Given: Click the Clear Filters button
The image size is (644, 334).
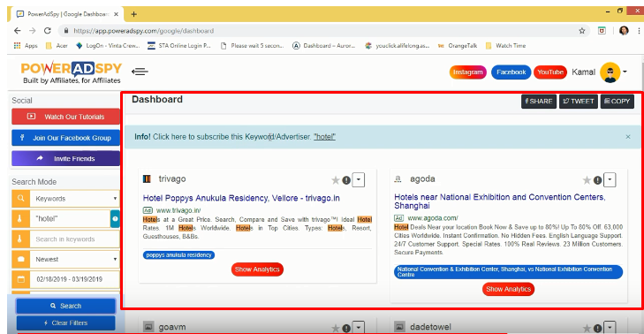Looking at the screenshot, I should [65, 323].
